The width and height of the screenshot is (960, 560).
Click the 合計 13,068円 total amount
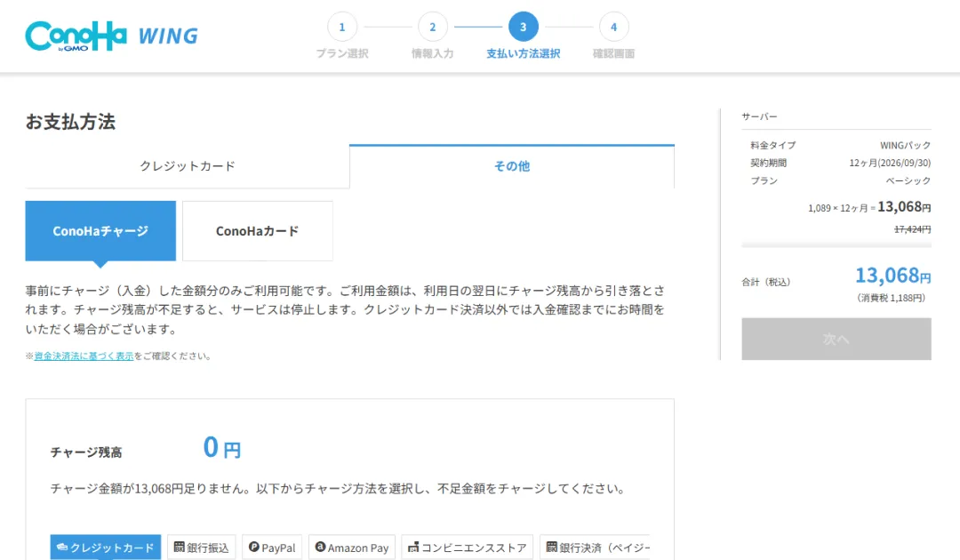pyautogui.click(x=892, y=276)
